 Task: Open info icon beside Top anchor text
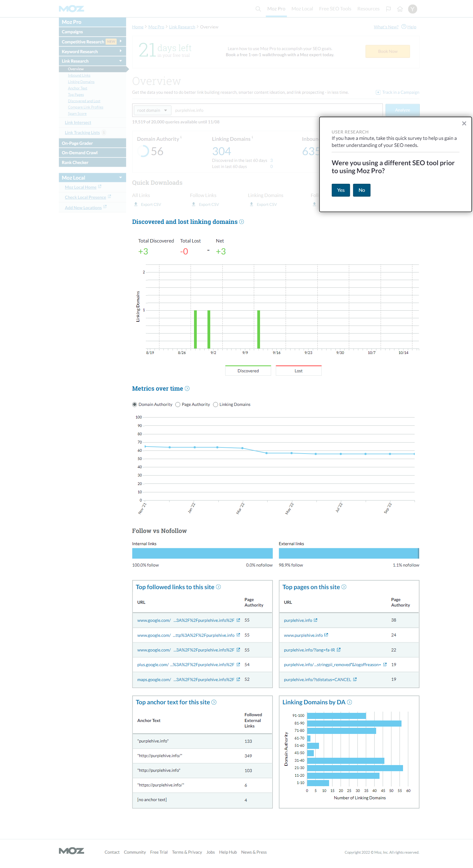click(x=214, y=702)
